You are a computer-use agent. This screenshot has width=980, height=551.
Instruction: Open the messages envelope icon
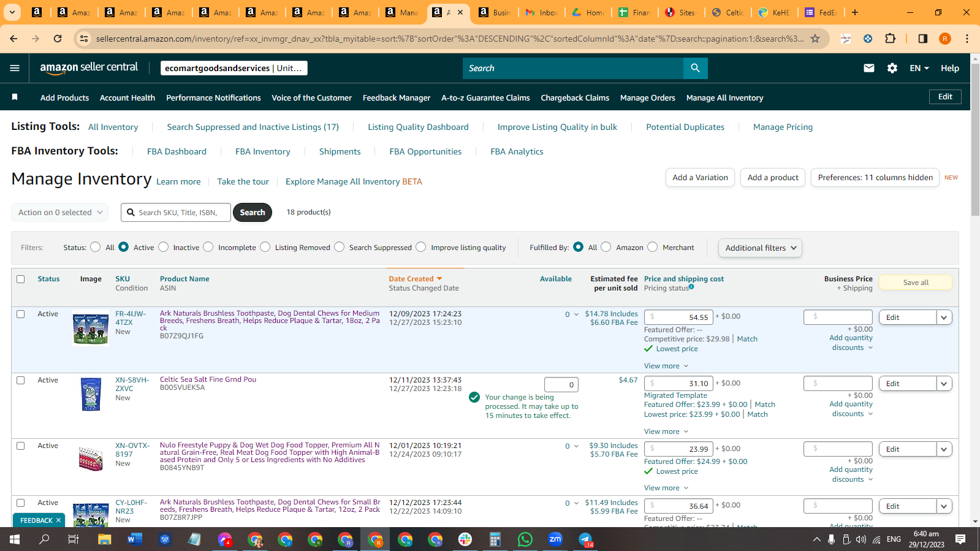point(869,68)
